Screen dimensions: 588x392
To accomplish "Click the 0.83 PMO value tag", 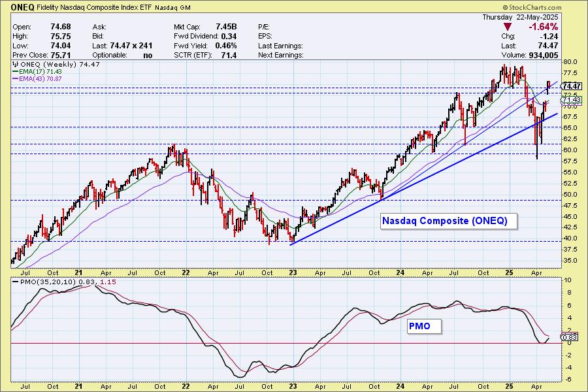I will (570, 337).
